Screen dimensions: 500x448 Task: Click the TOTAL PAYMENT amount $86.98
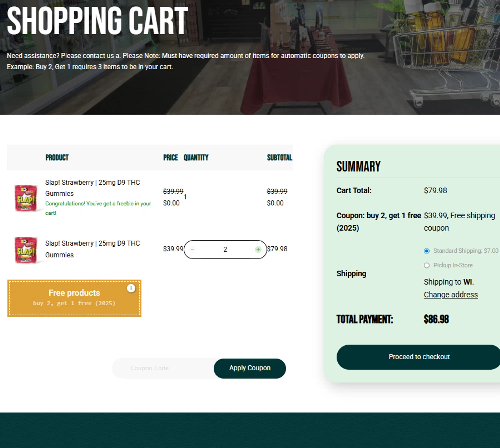(436, 319)
